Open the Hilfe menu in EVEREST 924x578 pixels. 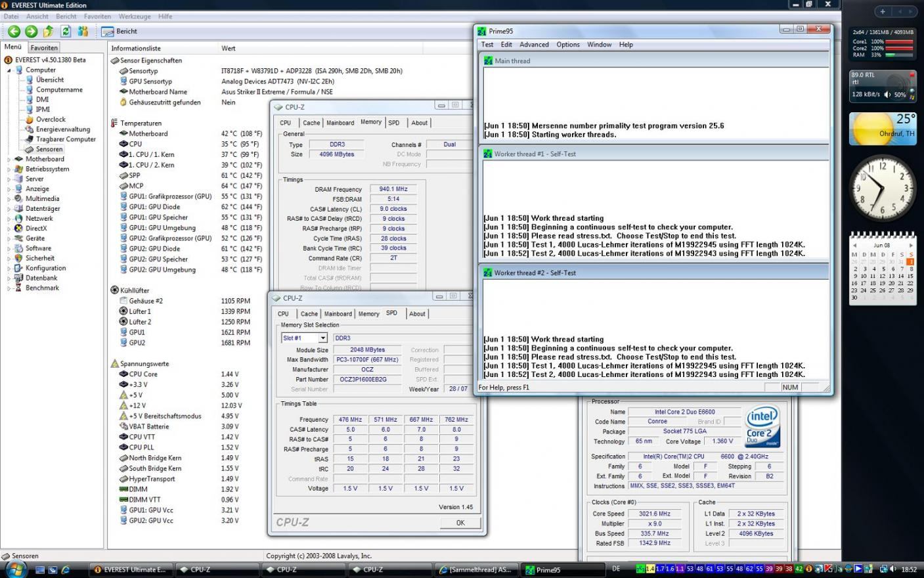coord(165,16)
